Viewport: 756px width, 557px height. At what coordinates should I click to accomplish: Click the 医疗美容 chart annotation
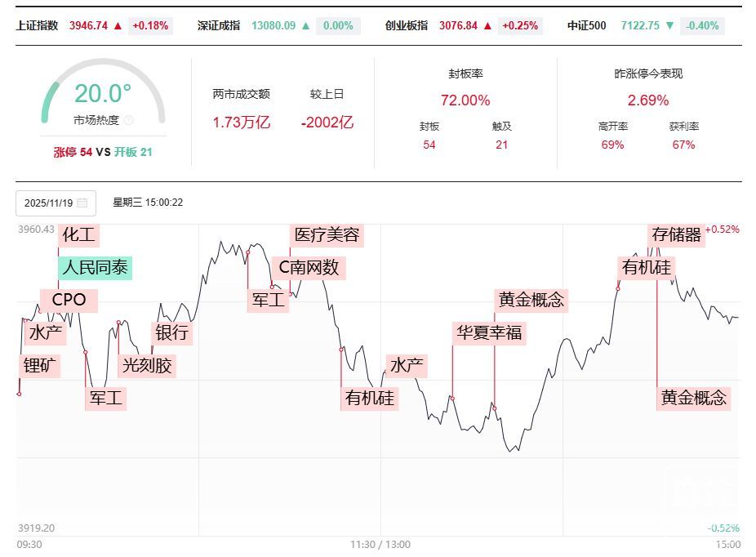[x=327, y=235]
